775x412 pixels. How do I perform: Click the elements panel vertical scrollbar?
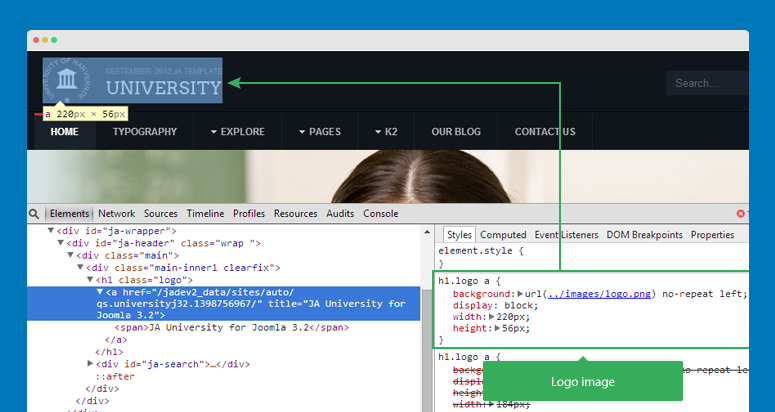pyautogui.click(x=428, y=351)
